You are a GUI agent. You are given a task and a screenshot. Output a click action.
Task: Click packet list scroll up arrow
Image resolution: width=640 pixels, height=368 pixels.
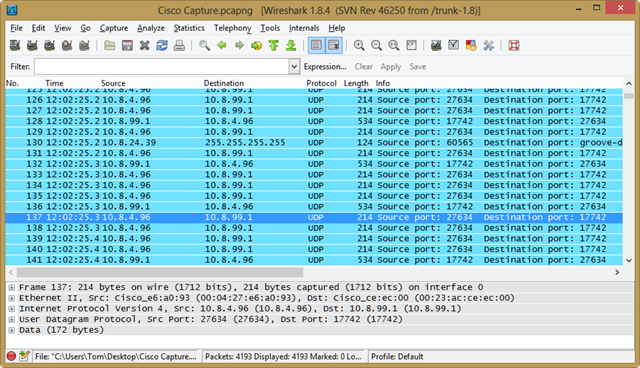(x=629, y=83)
